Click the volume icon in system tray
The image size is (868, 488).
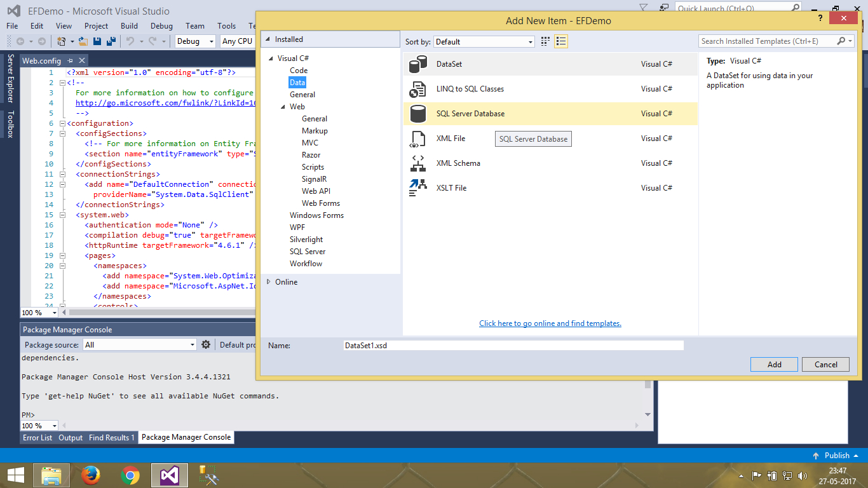[803, 475]
